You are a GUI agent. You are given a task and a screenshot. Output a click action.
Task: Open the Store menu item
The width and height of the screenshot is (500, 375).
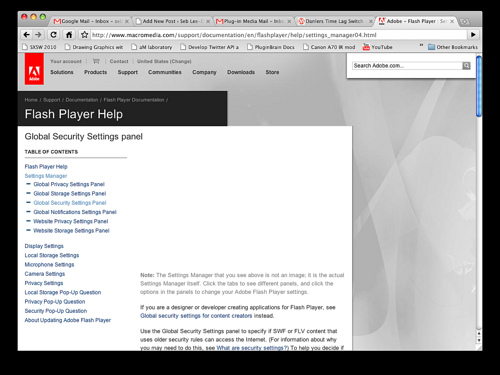click(272, 72)
